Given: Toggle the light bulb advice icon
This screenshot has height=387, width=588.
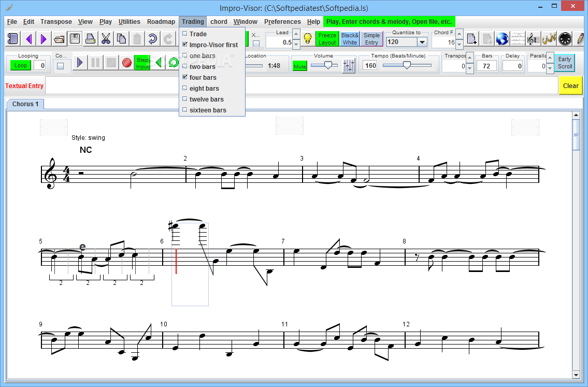Looking at the screenshot, I should pyautogui.click(x=308, y=39).
